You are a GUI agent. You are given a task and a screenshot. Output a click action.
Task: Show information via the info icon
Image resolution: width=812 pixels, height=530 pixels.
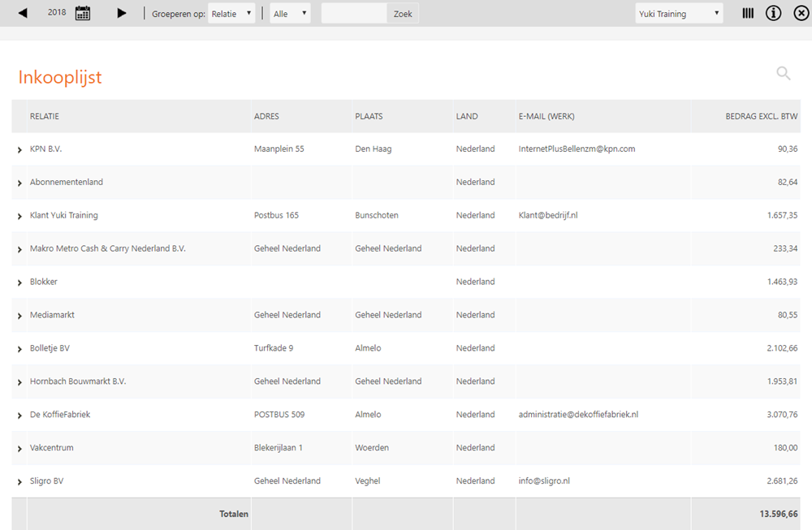(x=774, y=13)
